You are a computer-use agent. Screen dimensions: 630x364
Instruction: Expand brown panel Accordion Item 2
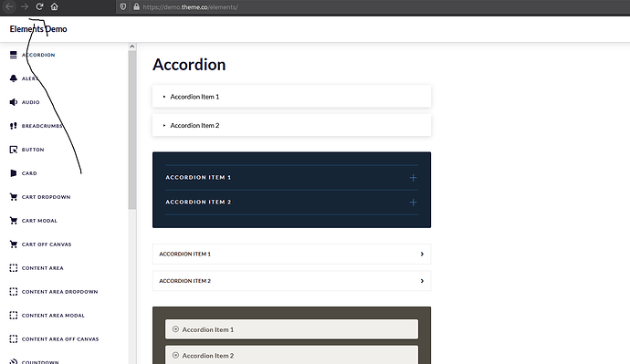(x=291, y=355)
